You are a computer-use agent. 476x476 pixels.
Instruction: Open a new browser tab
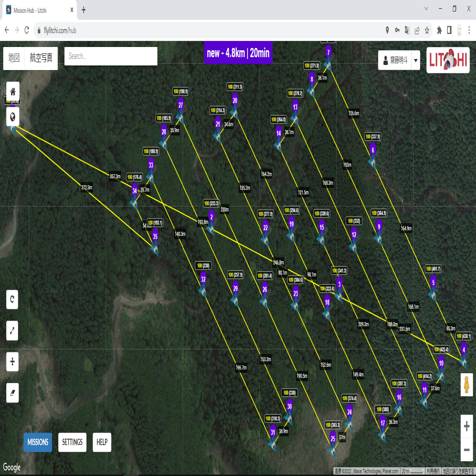pos(84,10)
